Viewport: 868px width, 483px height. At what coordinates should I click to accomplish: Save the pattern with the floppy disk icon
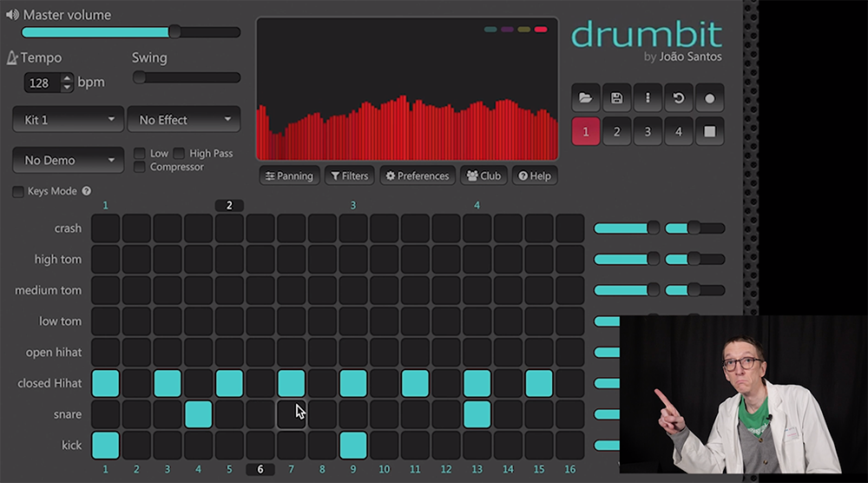point(616,98)
